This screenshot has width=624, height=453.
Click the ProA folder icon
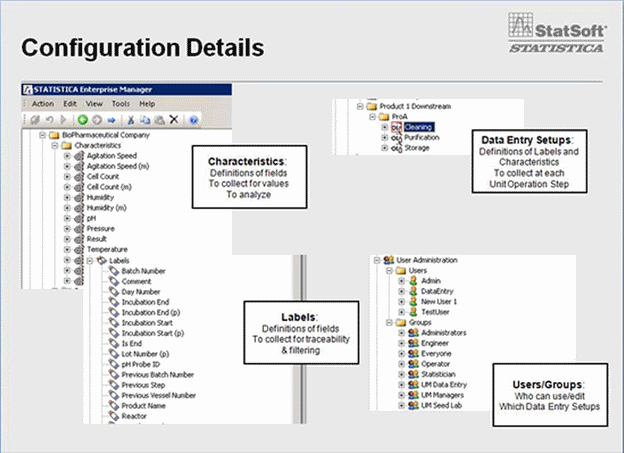(384, 117)
